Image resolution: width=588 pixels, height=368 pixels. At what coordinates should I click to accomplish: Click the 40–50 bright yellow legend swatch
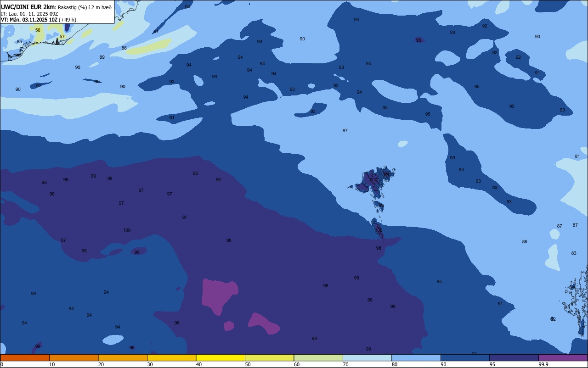[x=220, y=357]
